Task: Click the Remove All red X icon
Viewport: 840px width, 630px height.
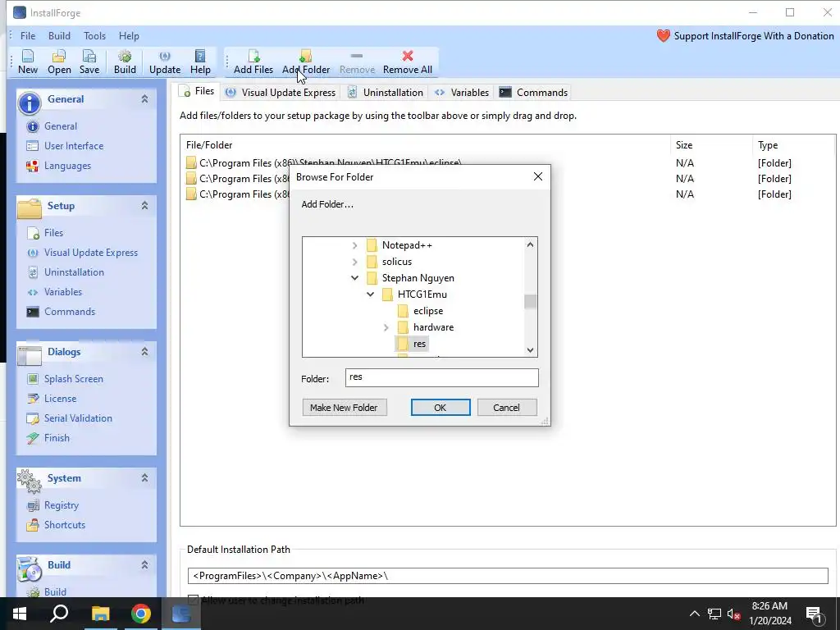Action: [x=408, y=56]
